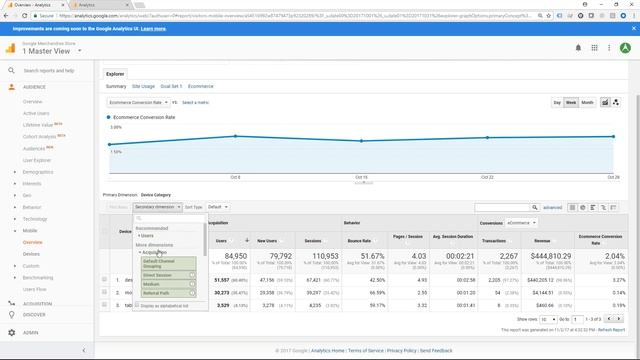
Task: Tick the checkbox for row 2 mobile
Action: [104, 292]
